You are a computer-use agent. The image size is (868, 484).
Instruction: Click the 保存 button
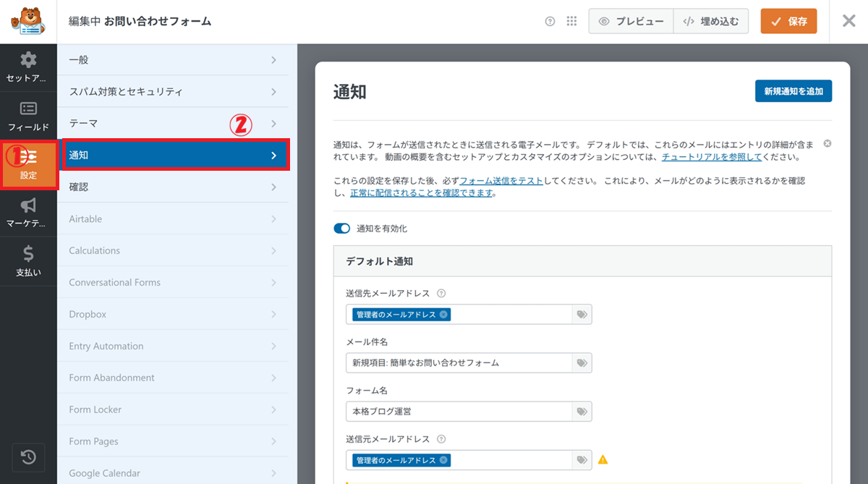tap(788, 22)
